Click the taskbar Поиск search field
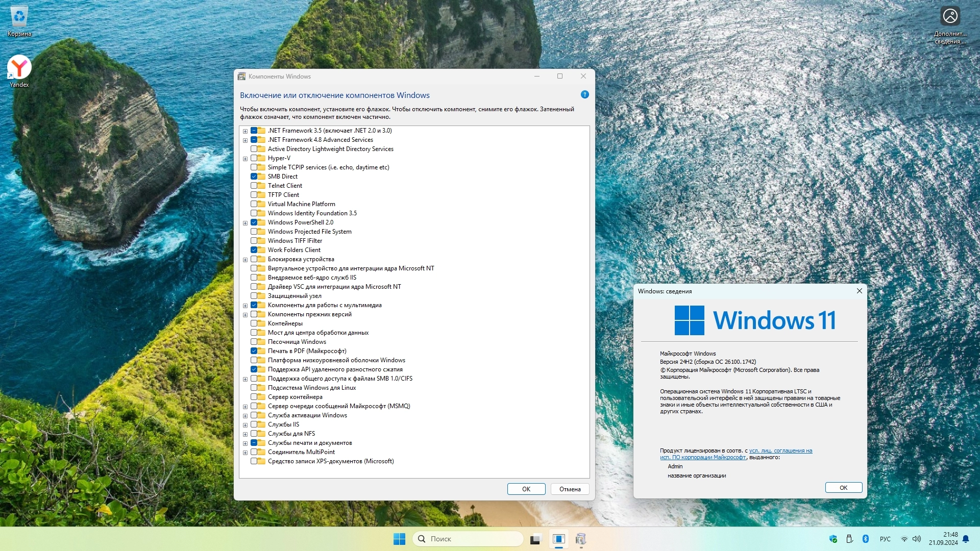Image resolution: width=980 pixels, height=551 pixels. [468, 539]
